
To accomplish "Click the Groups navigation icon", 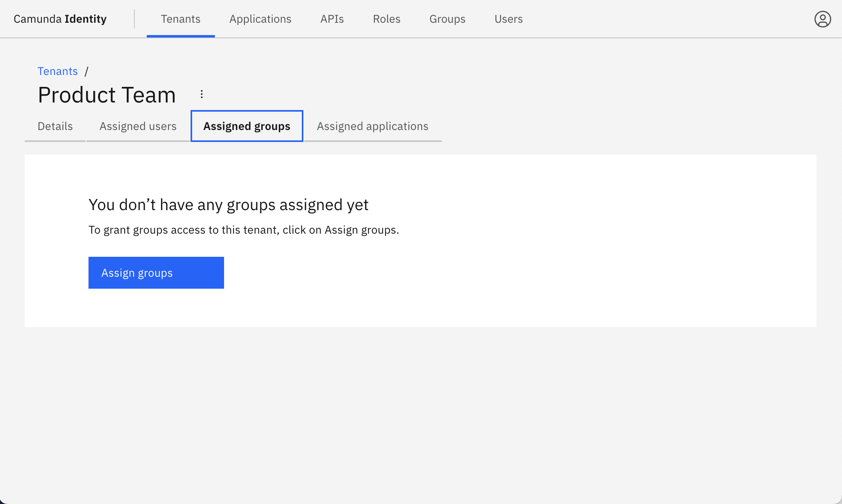I will coord(447,19).
